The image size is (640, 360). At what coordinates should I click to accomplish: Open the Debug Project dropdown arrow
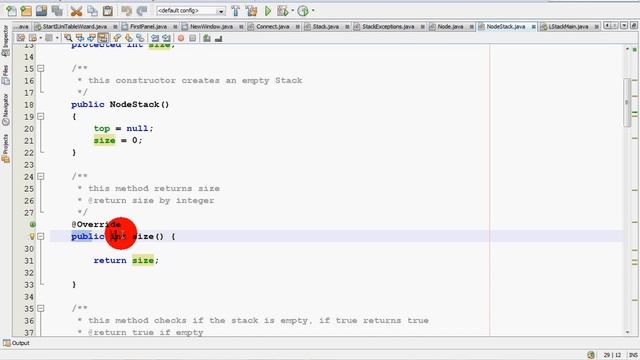[293, 11]
